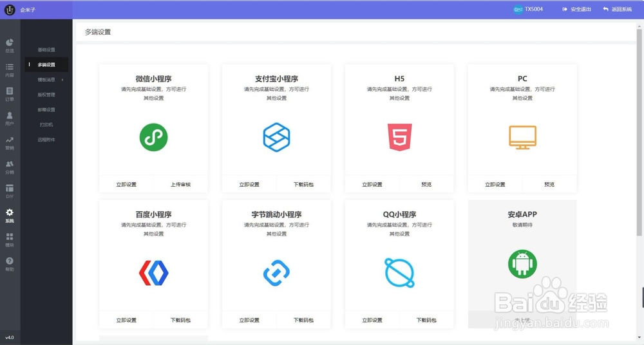The height and width of the screenshot is (345, 644).
Task: Open the 总览 overview pie icon
Action: pos(10,42)
